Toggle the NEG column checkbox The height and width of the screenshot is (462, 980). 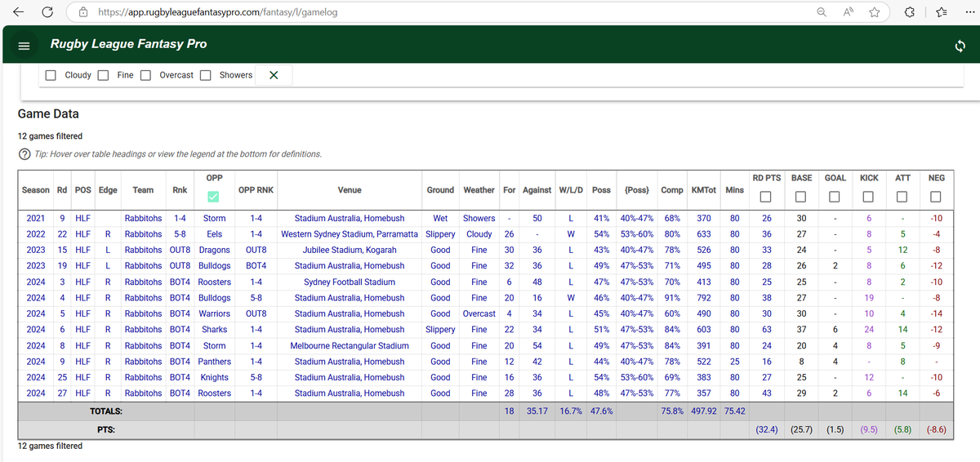[936, 197]
